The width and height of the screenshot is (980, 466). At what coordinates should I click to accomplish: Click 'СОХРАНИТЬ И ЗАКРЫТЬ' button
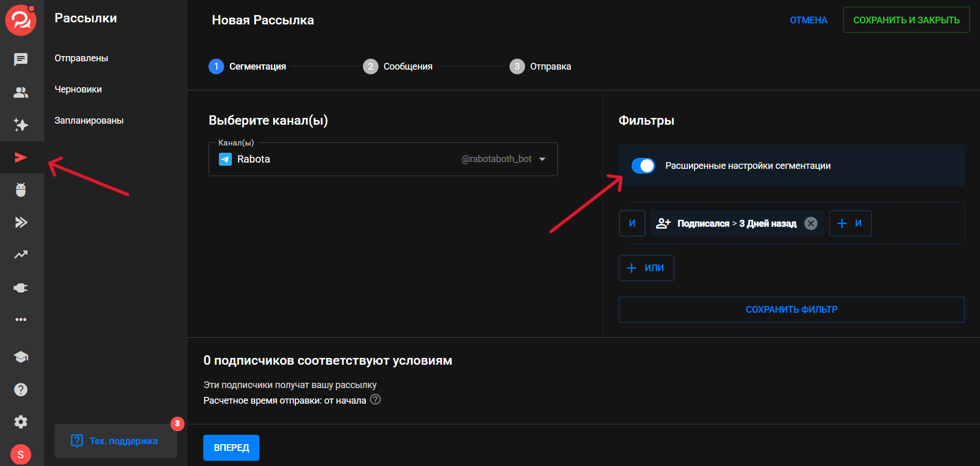point(906,20)
